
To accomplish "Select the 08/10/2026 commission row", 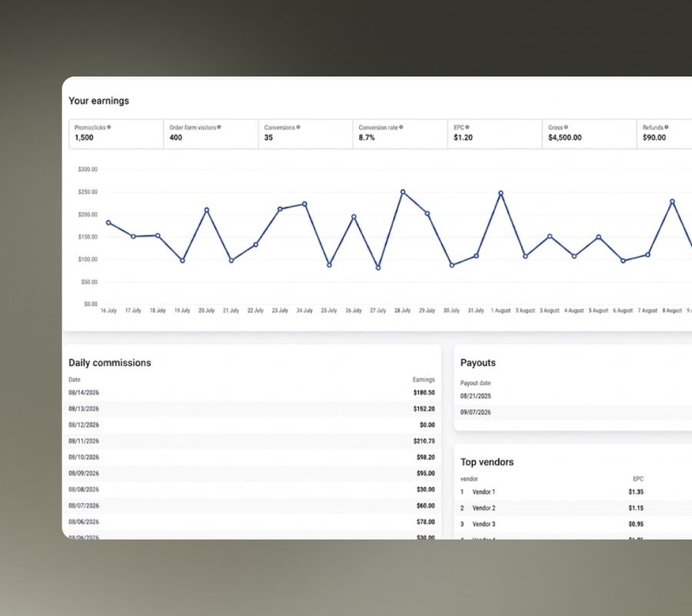I will click(251, 457).
